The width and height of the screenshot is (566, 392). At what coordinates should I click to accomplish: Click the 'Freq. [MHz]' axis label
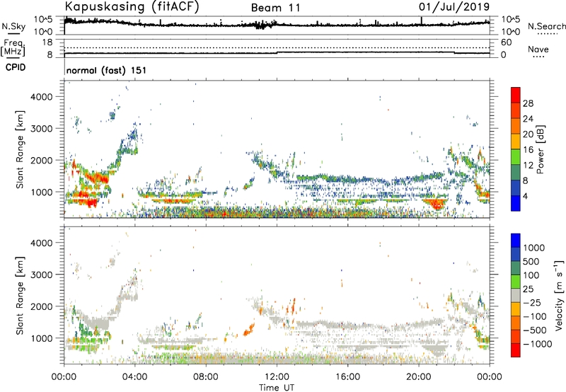[x=13, y=48]
